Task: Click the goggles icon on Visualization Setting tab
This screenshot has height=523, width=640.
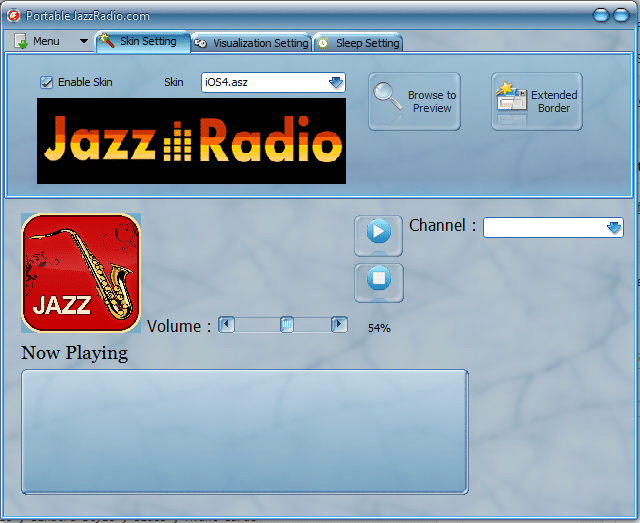Action: pyautogui.click(x=200, y=43)
